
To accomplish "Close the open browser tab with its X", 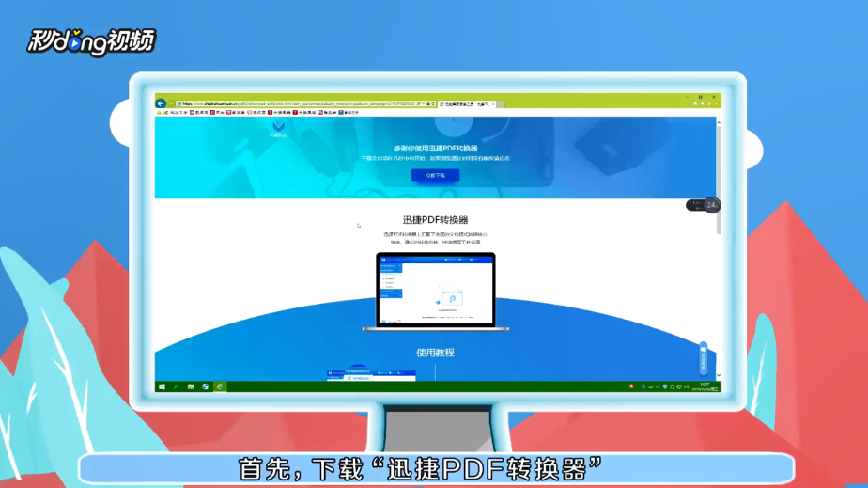I will point(492,104).
